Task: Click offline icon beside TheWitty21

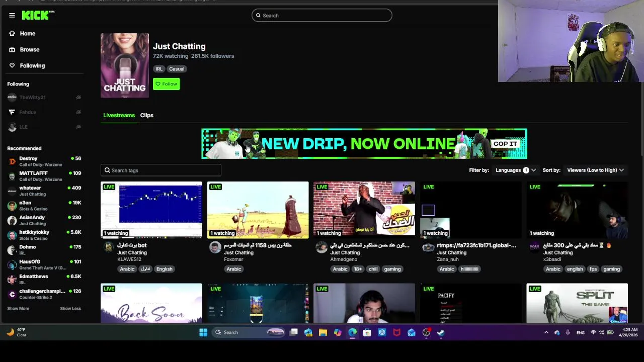Action: click(x=78, y=98)
